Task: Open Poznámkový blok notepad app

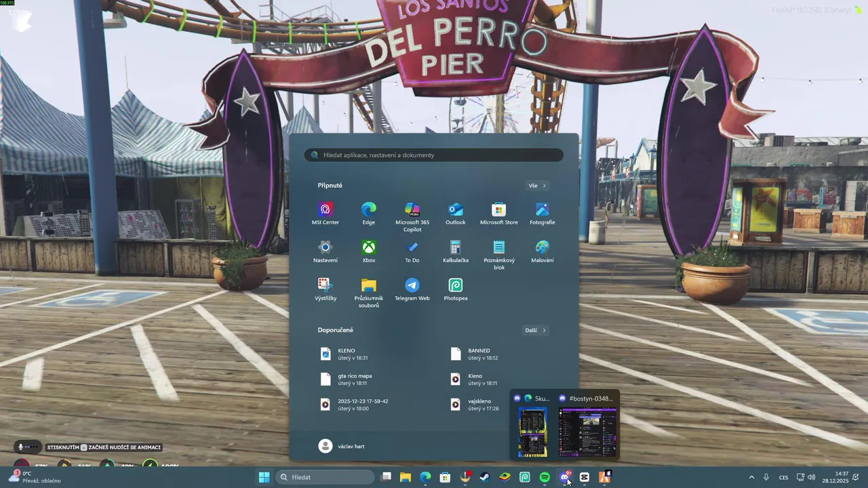Action: (x=499, y=255)
